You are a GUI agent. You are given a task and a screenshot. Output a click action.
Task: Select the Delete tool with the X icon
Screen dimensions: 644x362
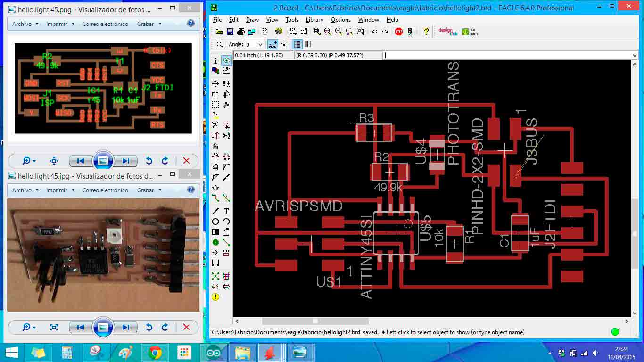click(215, 125)
